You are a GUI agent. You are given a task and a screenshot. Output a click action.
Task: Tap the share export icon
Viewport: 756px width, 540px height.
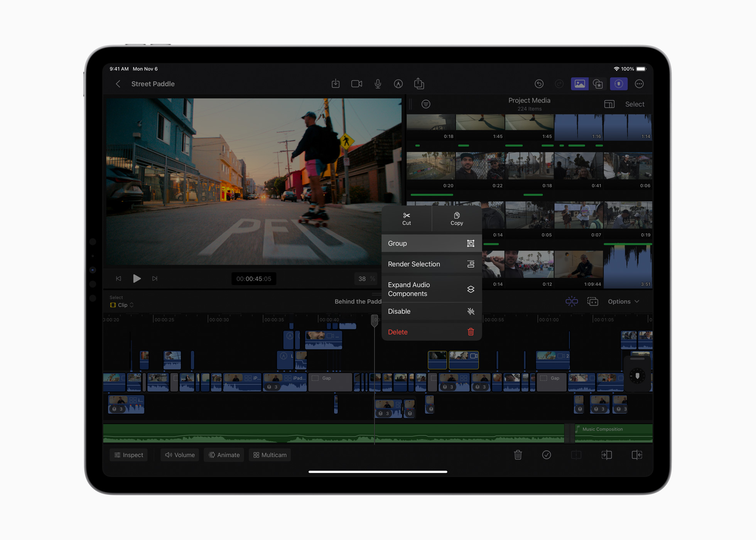click(419, 84)
